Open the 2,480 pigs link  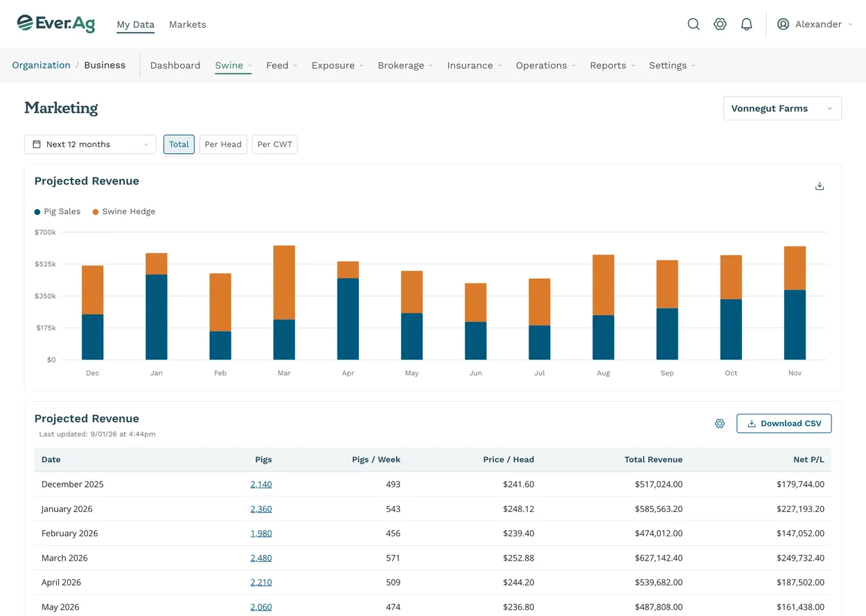(x=261, y=558)
